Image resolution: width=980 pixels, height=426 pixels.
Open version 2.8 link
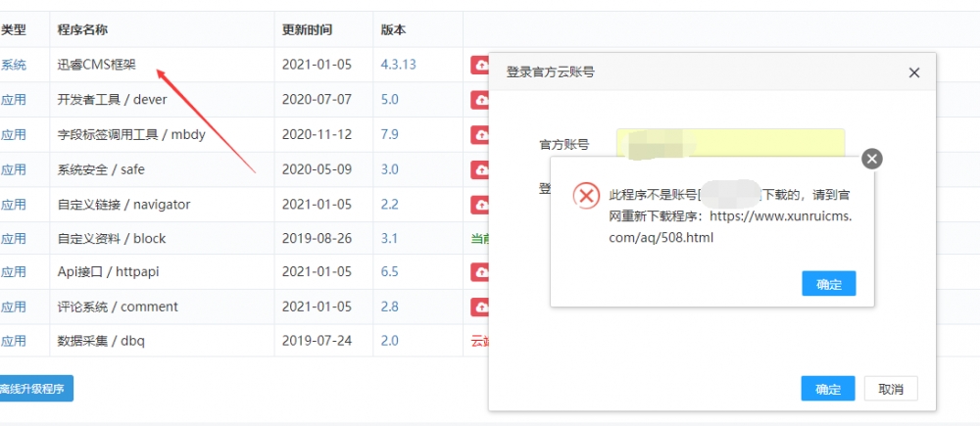point(389,307)
